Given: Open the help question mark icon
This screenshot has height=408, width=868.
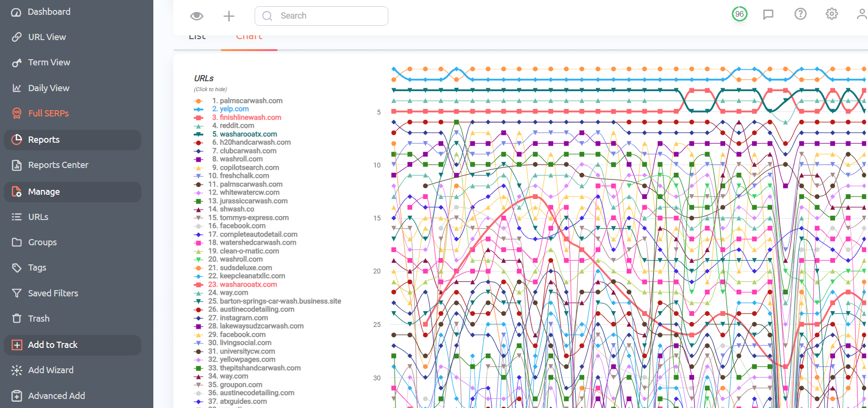Looking at the screenshot, I should 800,14.
